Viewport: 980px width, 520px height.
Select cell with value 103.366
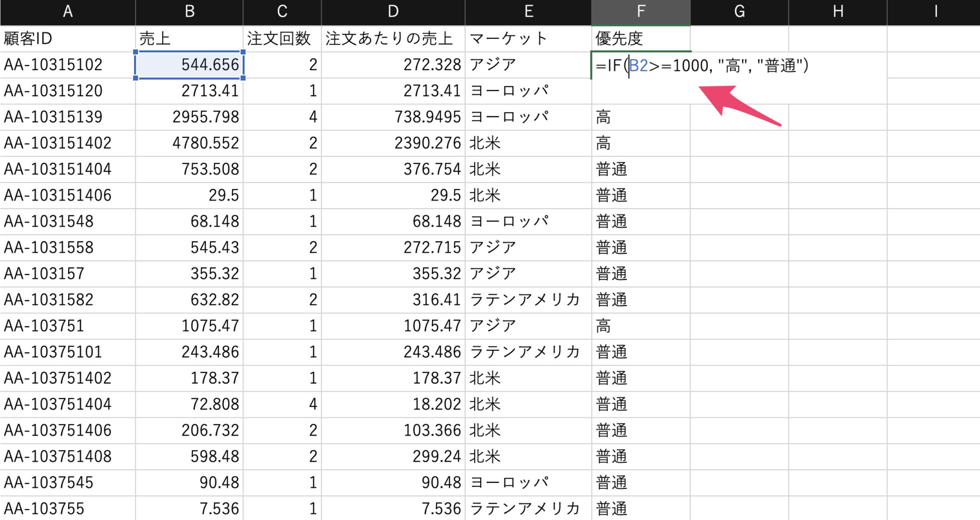(393, 431)
